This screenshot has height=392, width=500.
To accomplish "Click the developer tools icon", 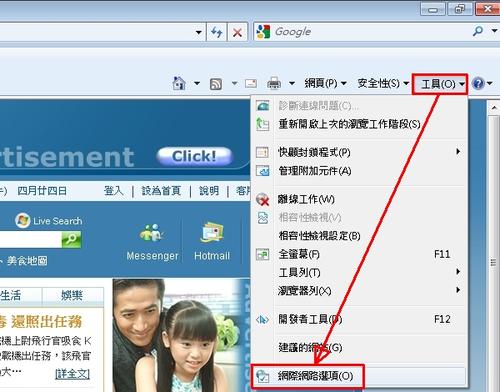I will click(x=263, y=320).
